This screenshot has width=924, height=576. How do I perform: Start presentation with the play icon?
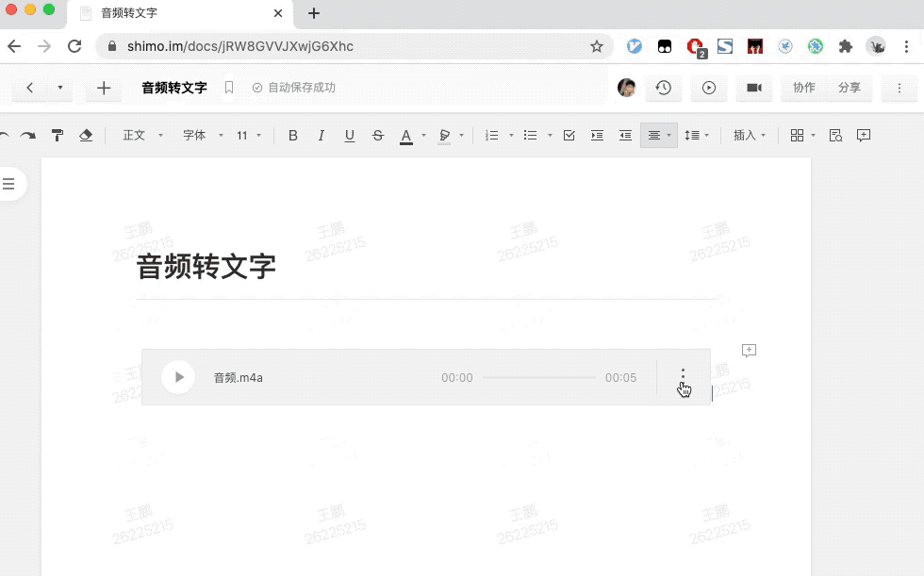(x=709, y=88)
